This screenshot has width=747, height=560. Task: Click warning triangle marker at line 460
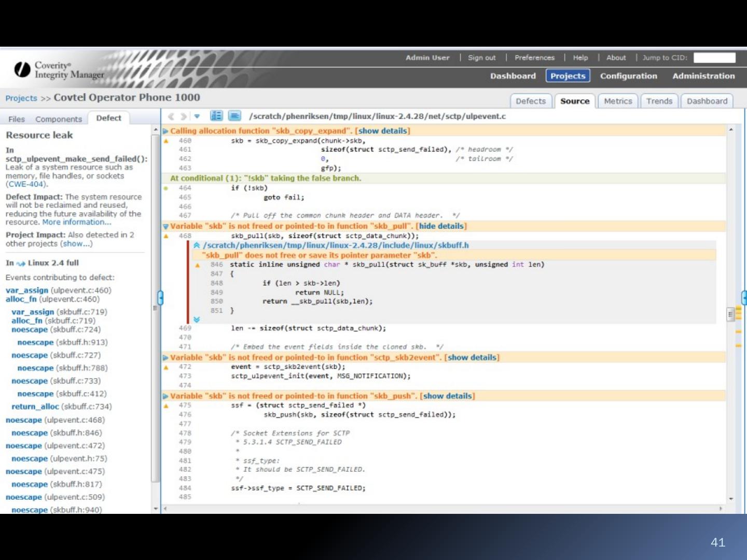(167, 141)
